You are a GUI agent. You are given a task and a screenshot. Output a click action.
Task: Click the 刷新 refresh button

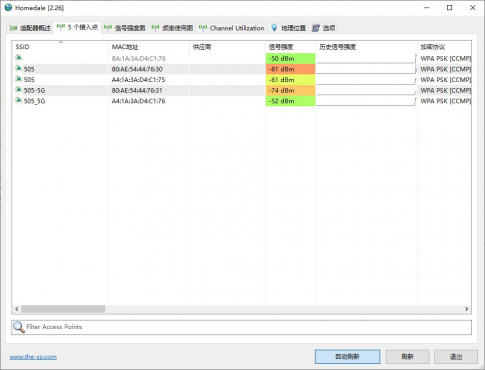pos(407,357)
